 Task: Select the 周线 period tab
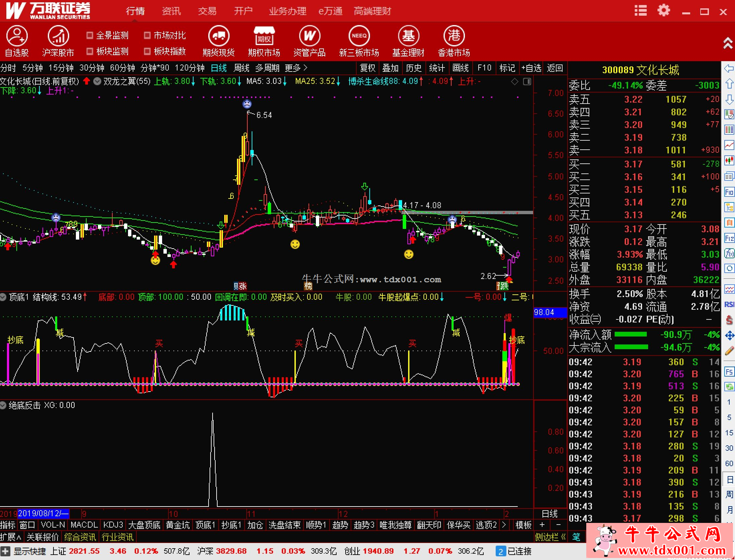tap(241, 68)
